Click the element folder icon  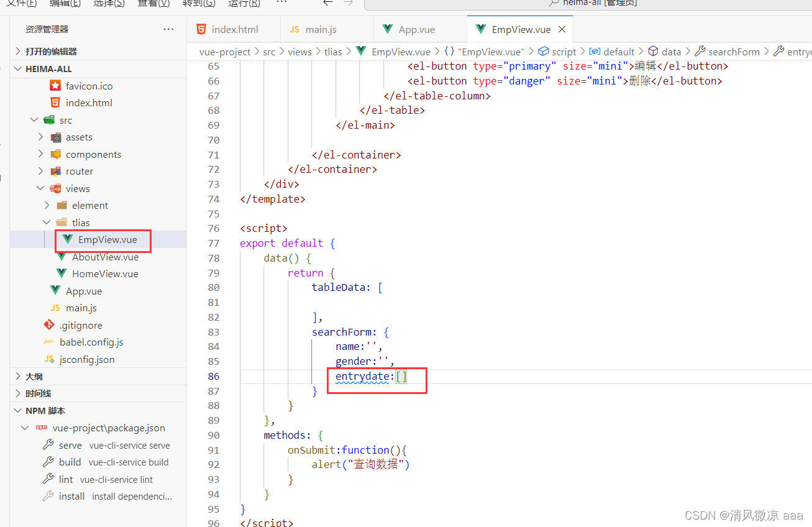62,205
